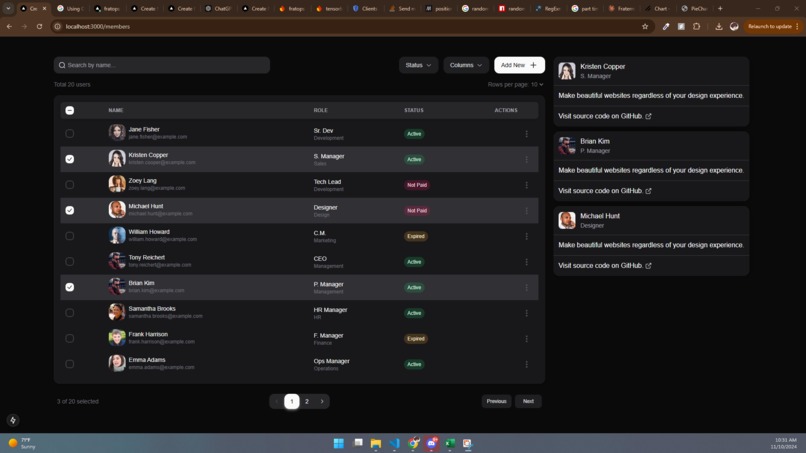
Task: Open actions menu for Tony Reichert row
Action: pos(526,262)
